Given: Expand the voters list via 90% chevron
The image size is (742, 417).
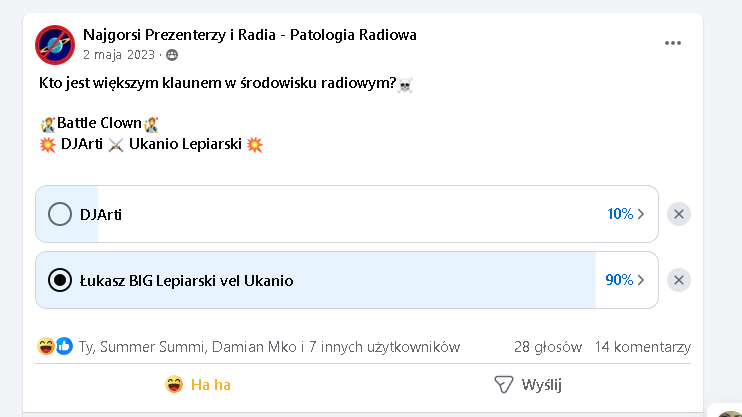Looking at the screenshot, I should pos(641,280).
